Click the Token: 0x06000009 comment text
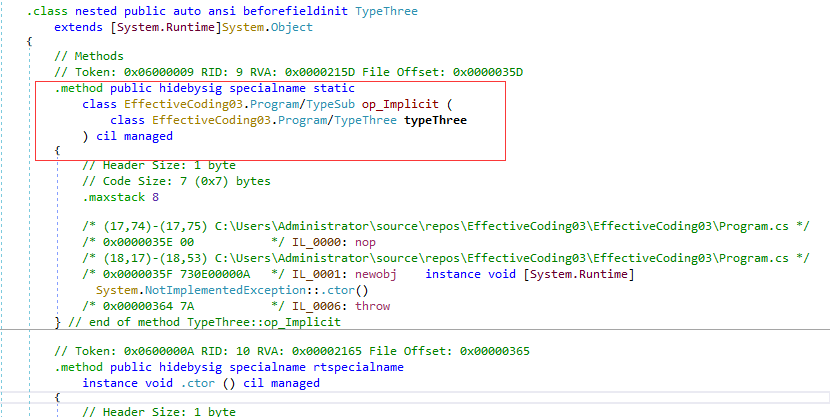Viewport: 830px width, 417px height. pos(133,72)
